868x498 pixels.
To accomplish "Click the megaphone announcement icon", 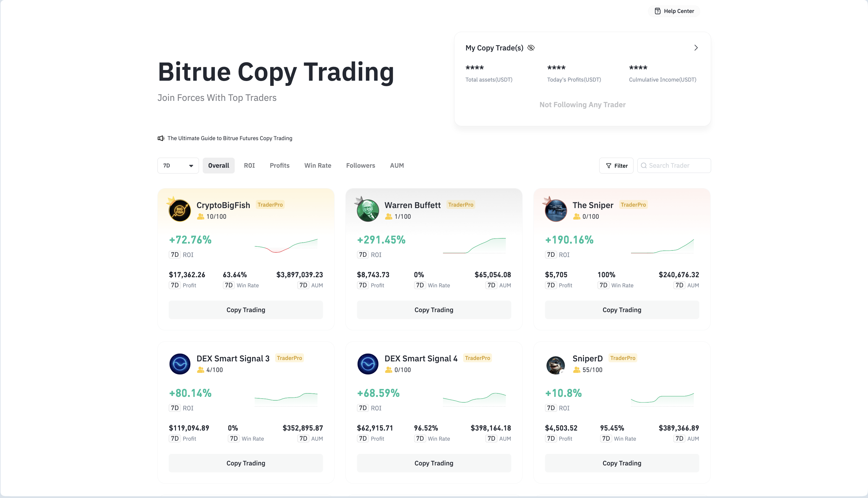I will [x=161, y=138].
